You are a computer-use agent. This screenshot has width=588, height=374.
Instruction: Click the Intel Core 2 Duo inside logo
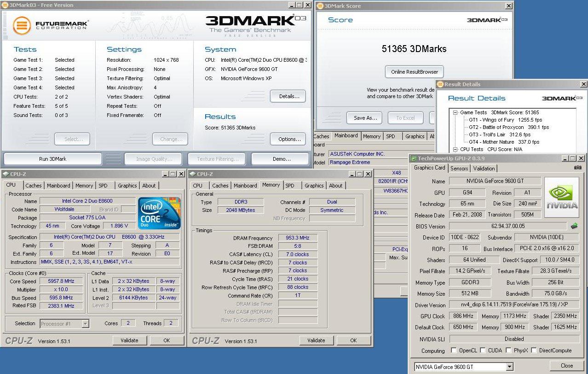[159, 213]
